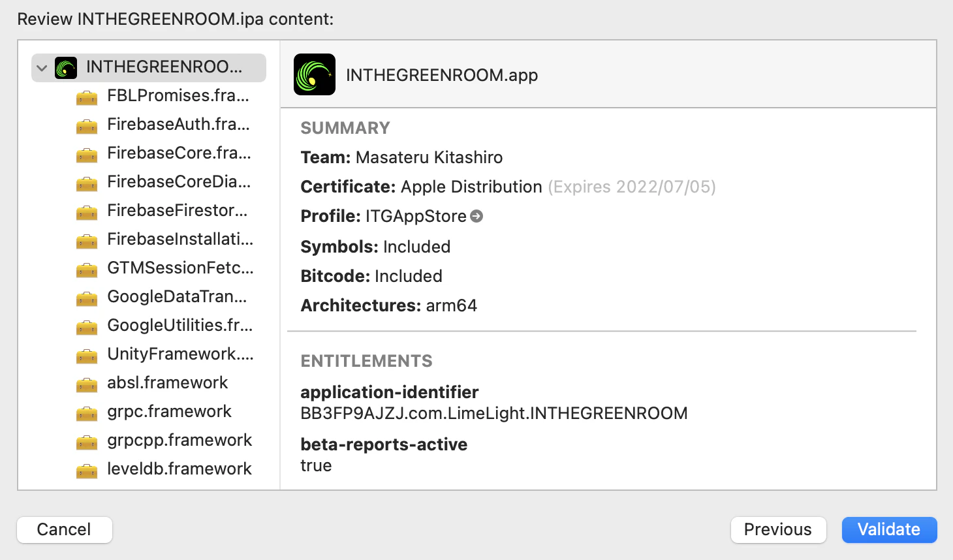This screenshot has width=953, height=560.
Task: Select FirebaseAuth.fra... in the list
Action: point(179,124)
